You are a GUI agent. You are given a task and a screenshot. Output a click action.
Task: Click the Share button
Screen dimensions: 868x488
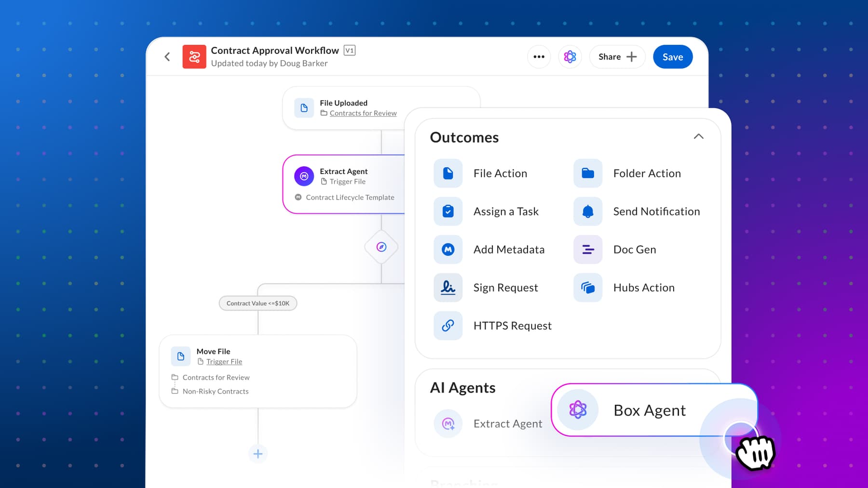(617, 57)
